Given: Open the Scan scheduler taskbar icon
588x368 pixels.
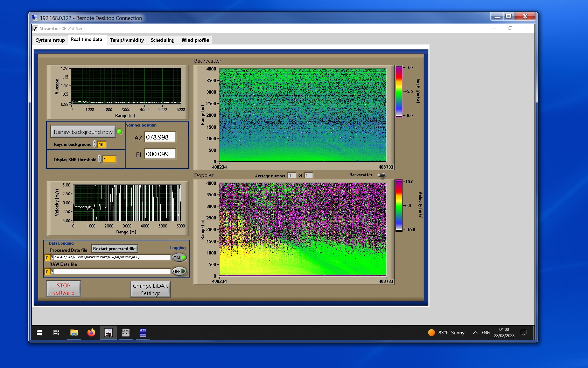Looking at the screenshot, I should pyautogui.click(x=125, y=333).
